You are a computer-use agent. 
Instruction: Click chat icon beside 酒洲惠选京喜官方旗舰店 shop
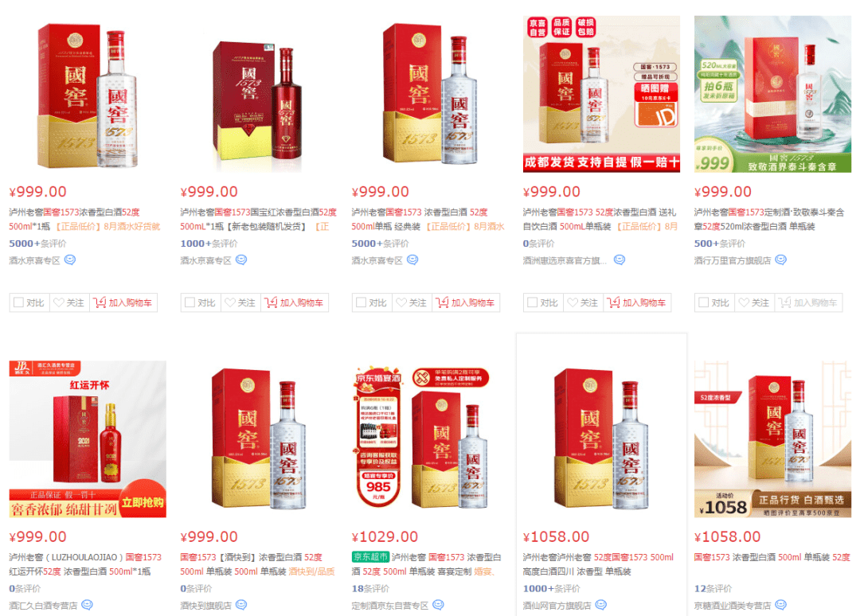[620, 259]
